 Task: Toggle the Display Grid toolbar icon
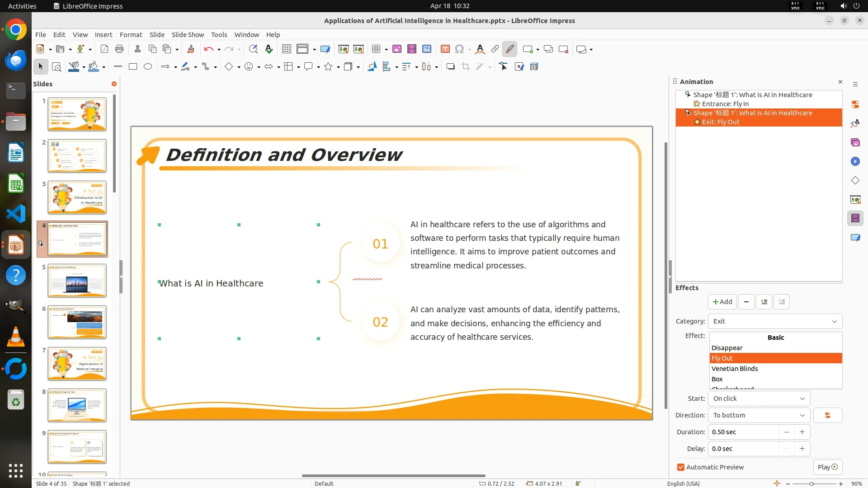(x=287, y=49)
